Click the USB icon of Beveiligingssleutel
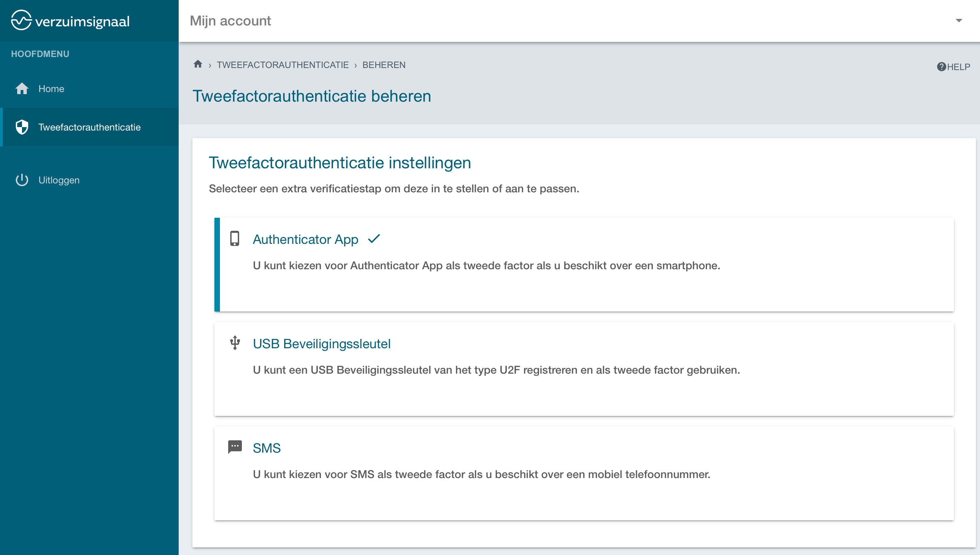 coord(235,343)
